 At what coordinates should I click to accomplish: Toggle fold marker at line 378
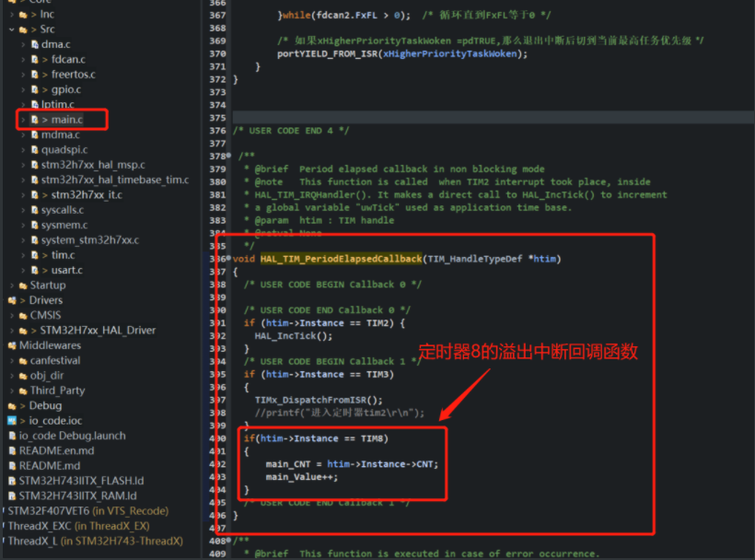click(x=228, y=156)
